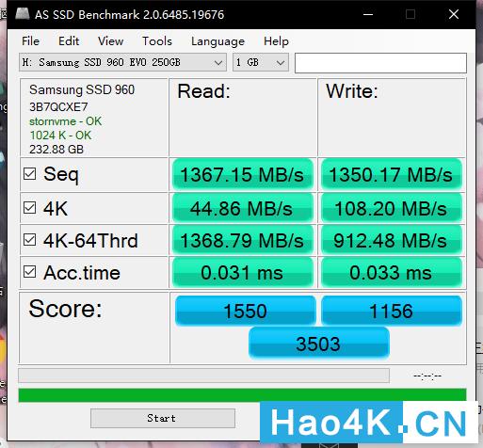
Task: Maximize the benchmark window
Action: click(x=411, y=14)
